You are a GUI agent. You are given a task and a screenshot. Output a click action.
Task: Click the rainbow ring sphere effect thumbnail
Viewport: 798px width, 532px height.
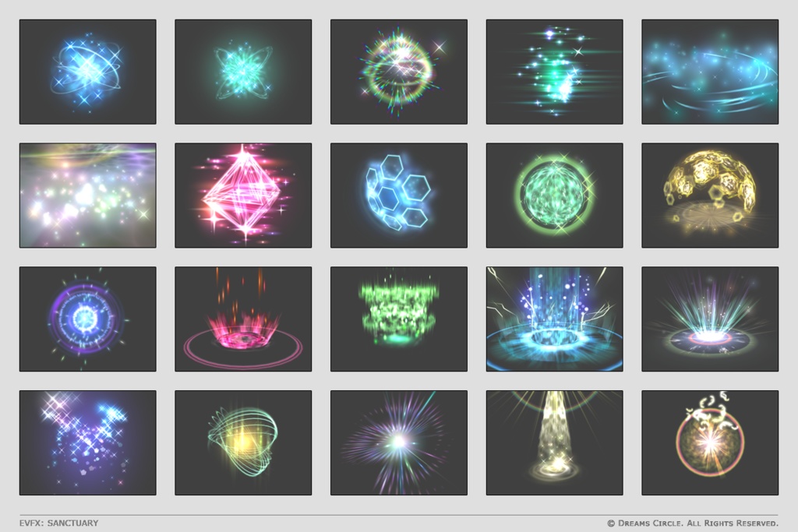(x=399, y=72)
